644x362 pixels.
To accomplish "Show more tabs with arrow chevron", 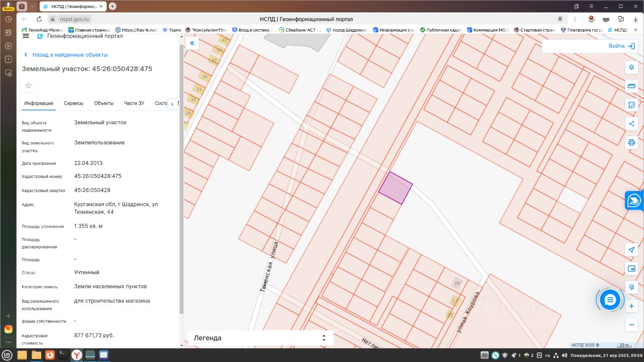I will [173, 104].
